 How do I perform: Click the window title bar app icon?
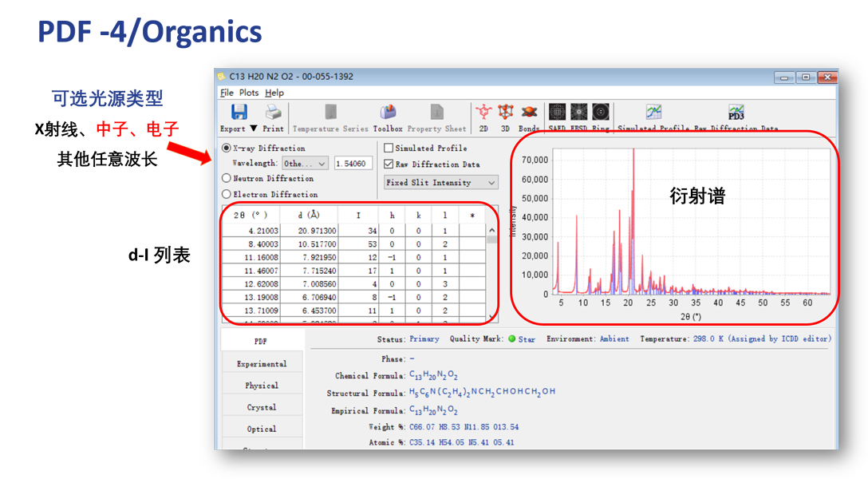[222, 77]
